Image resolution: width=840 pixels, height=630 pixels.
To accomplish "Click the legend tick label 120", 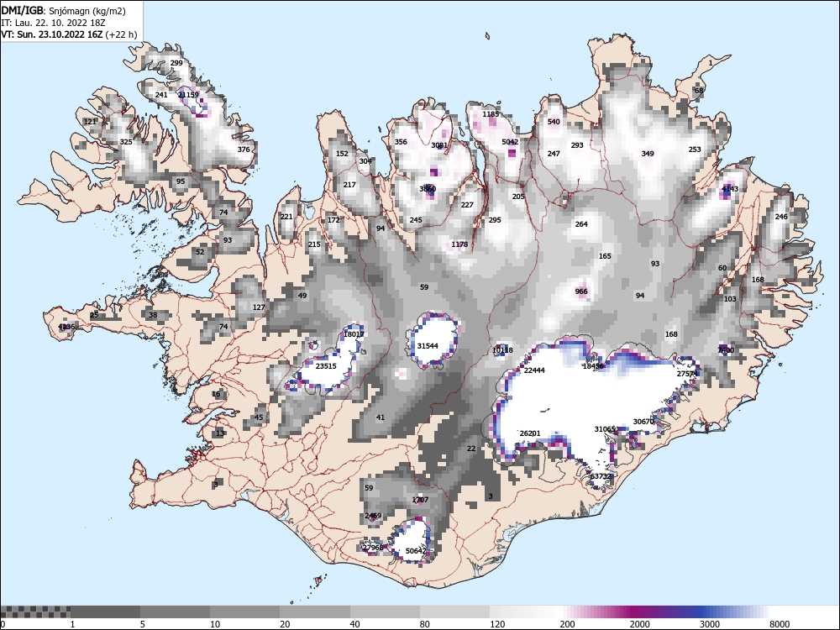I will point(497,624).
